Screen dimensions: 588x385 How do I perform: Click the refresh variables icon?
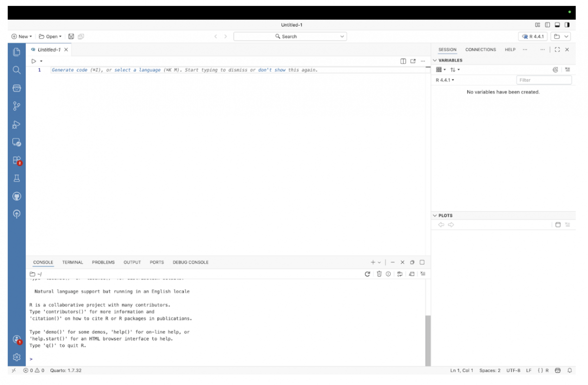tap(555, 70)
